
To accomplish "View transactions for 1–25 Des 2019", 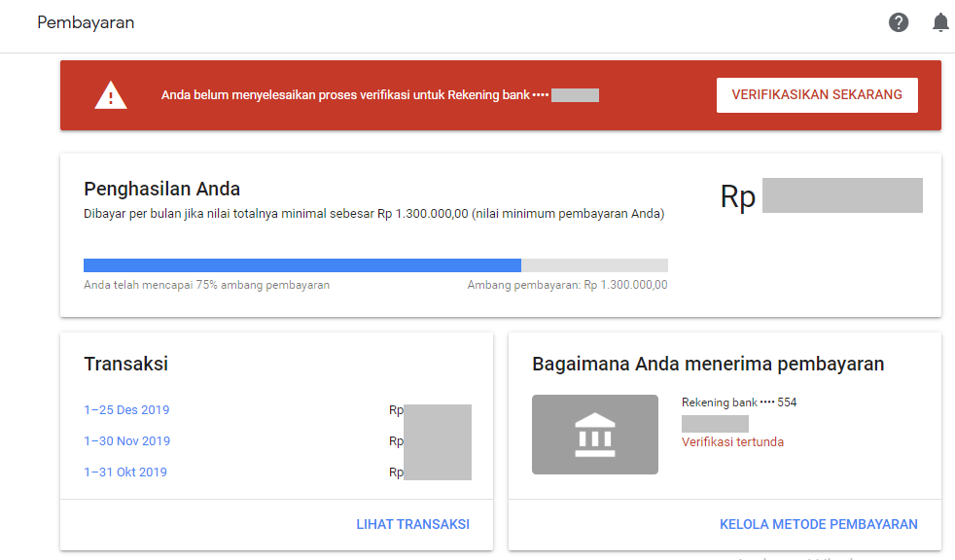I will 126,409.
